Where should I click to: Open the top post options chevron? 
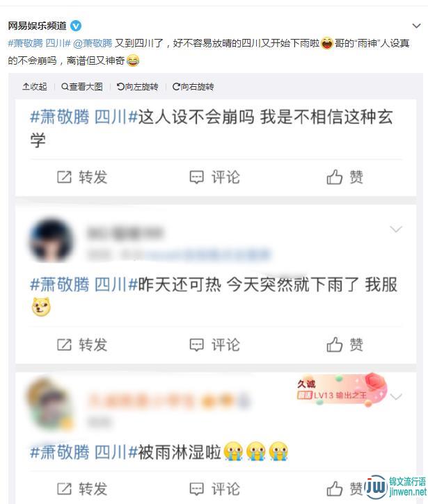tap(416, 26)
